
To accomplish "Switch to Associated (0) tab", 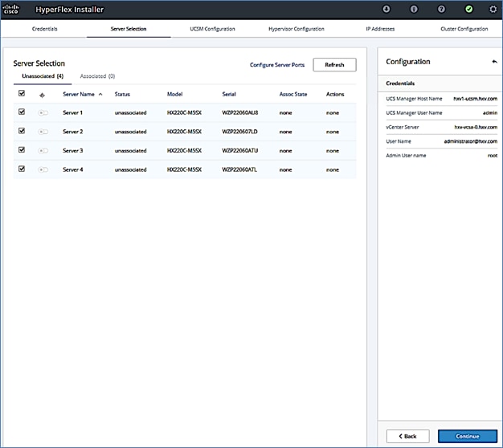I will [97, 76].
